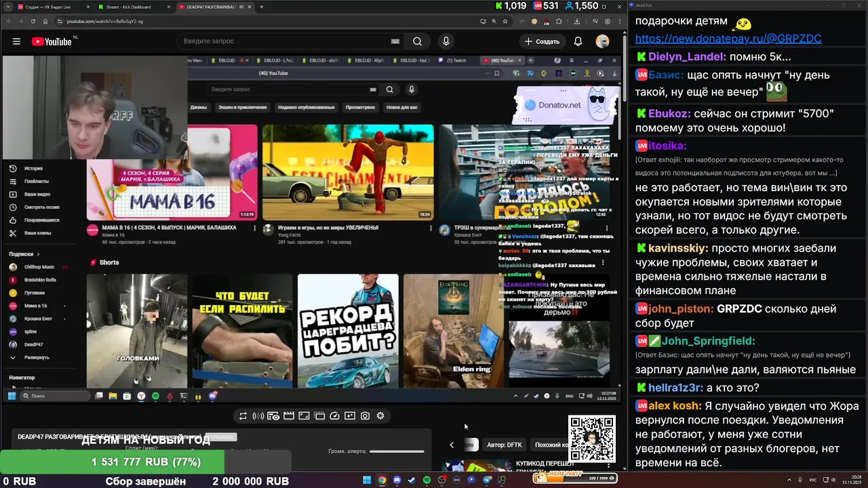Open the browser extensions puzzle icon
Image resolution: width=868 pixels, height=488 pixels.
point(559,21)
